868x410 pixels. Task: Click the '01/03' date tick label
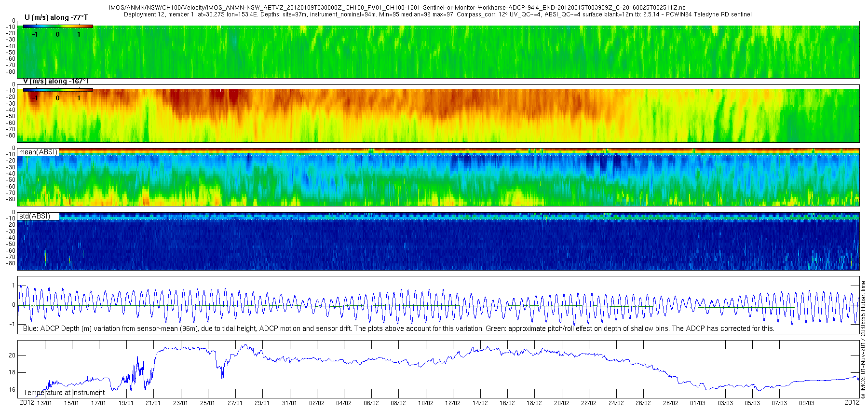698,403
